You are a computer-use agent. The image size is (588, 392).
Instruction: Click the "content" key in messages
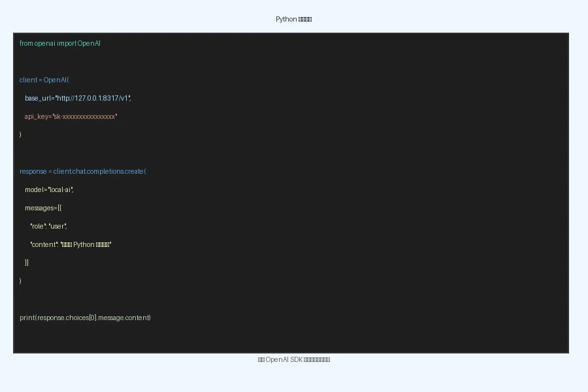tap(44, 245)
